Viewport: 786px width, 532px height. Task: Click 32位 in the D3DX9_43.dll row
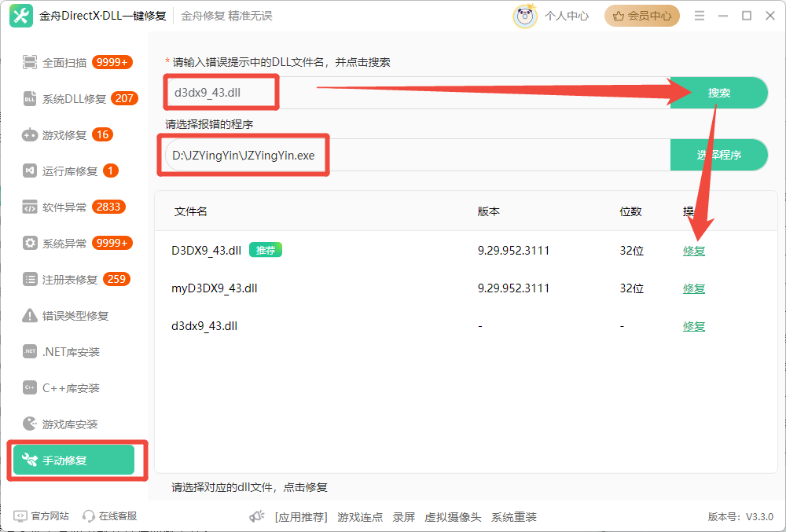pyautogui.click(x=632, y=251)
